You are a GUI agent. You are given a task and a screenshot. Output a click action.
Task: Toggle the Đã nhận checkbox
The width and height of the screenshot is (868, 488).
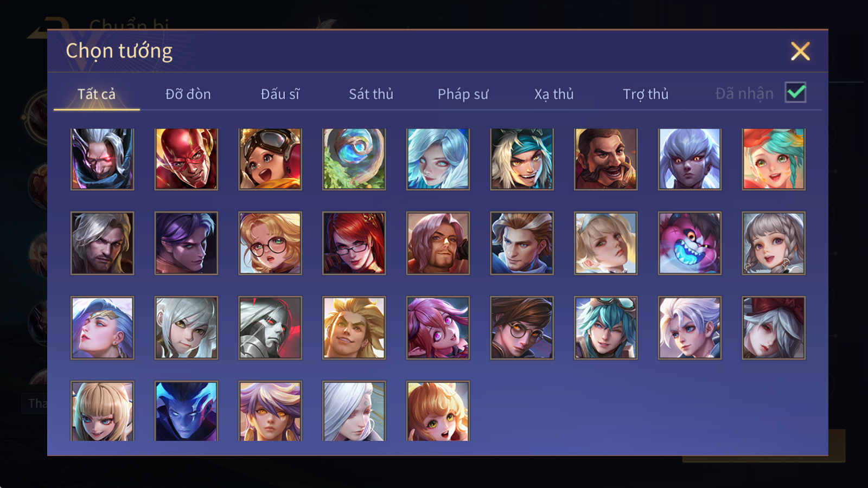point(795,92)
